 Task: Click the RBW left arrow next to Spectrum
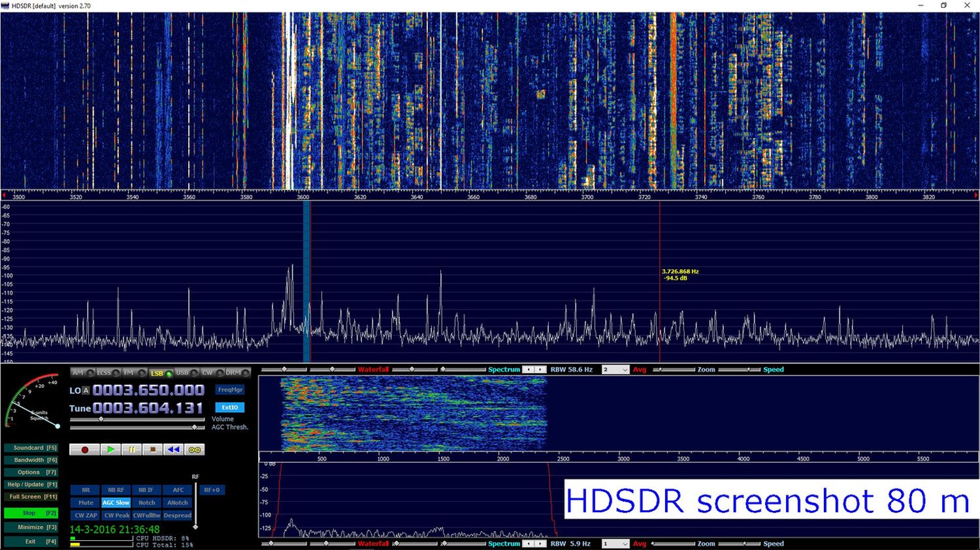529,370
